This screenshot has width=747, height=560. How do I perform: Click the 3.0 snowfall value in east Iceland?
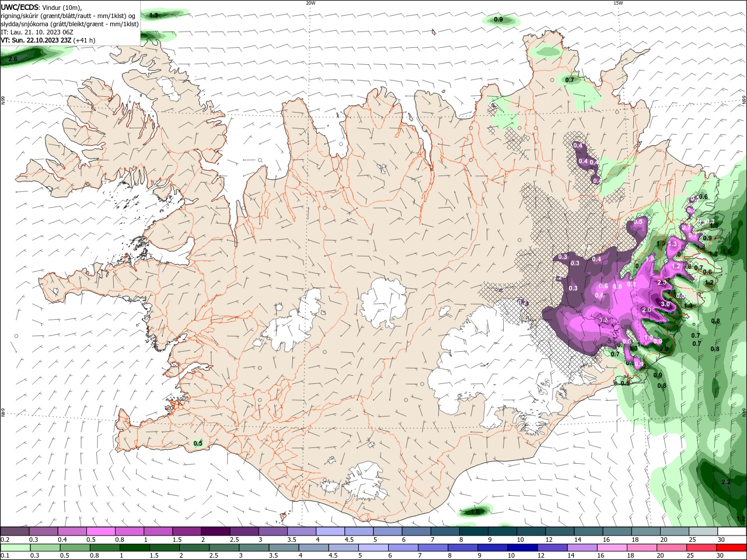point(665,304)
